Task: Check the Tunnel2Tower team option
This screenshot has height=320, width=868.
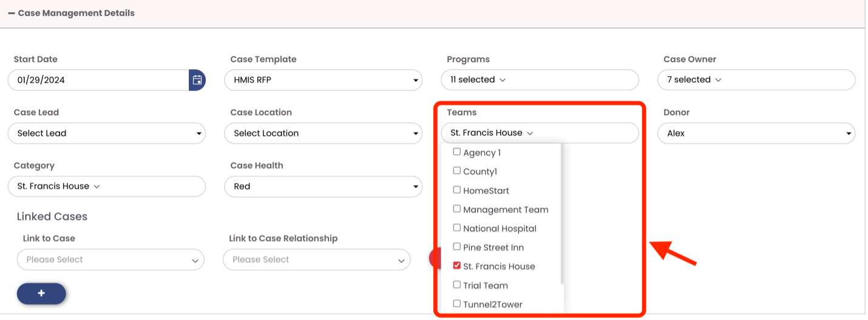Action: pyautogui.click(x=457, y=304)
